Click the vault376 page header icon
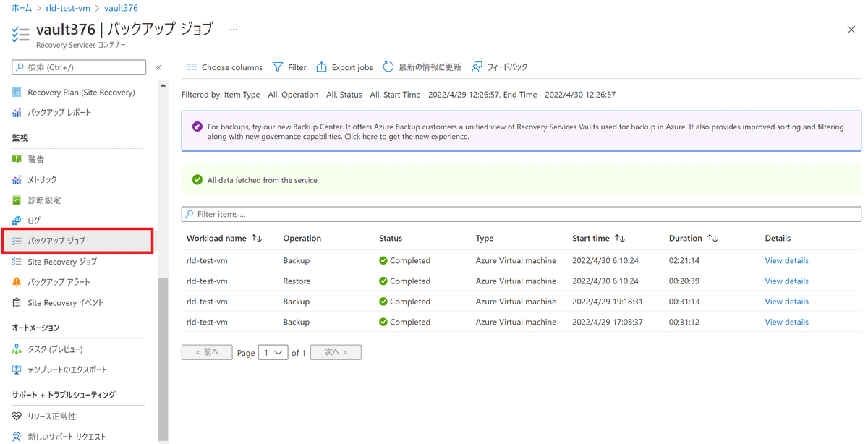The image size is (868, 444). (21, 33)
